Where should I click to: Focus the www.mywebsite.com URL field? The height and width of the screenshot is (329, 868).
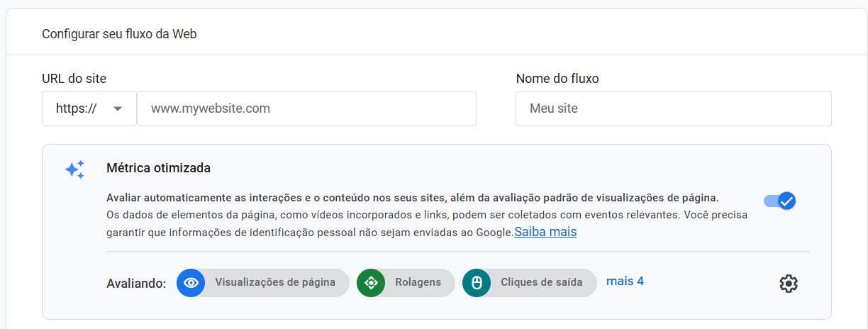click(x=306, y=108)
